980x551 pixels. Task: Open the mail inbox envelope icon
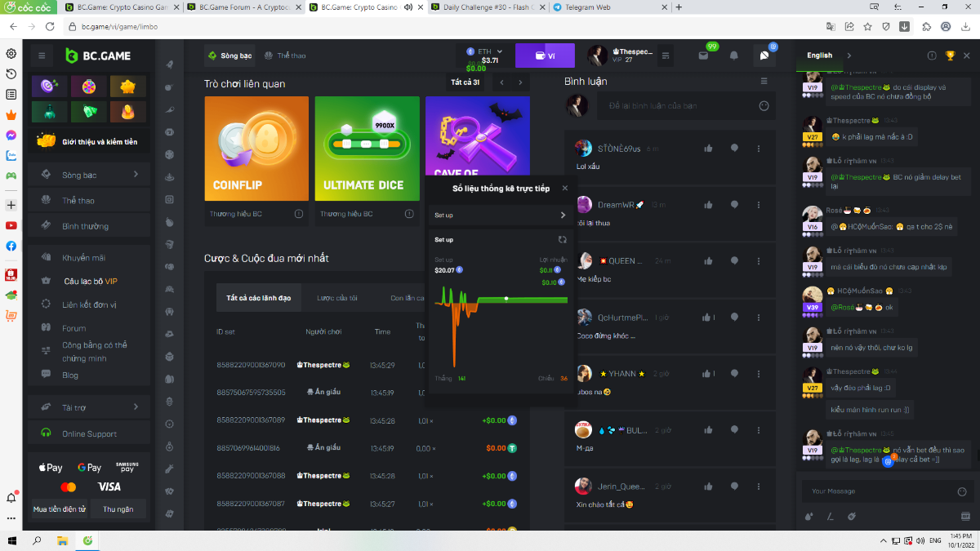click(703, 56)
